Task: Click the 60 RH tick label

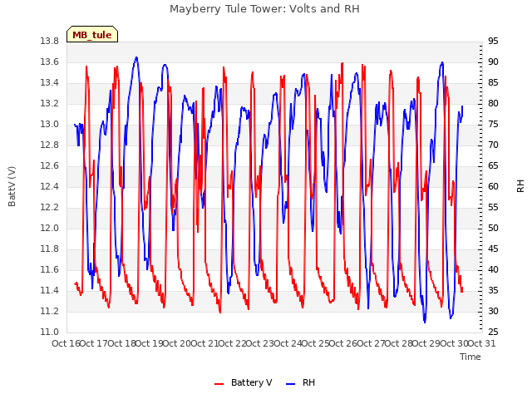Action: tap(493, 187)
